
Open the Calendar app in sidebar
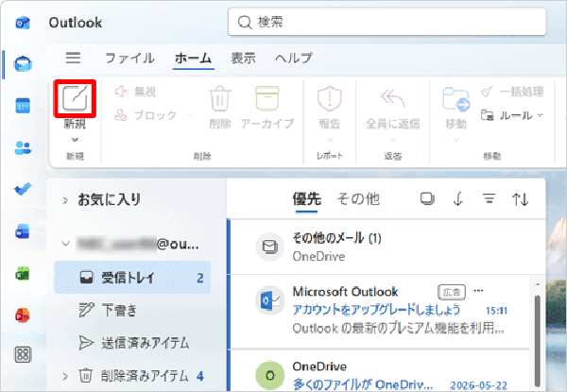(x=23, y=106)
